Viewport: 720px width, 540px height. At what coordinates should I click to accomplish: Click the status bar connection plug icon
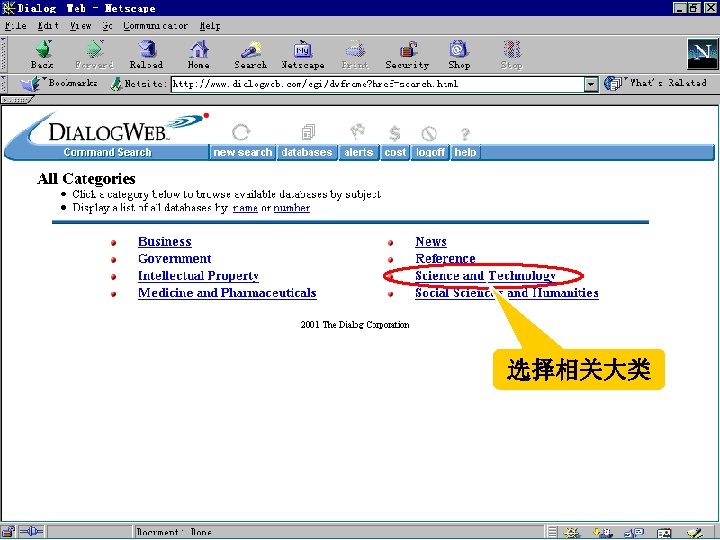click(31, 532)
